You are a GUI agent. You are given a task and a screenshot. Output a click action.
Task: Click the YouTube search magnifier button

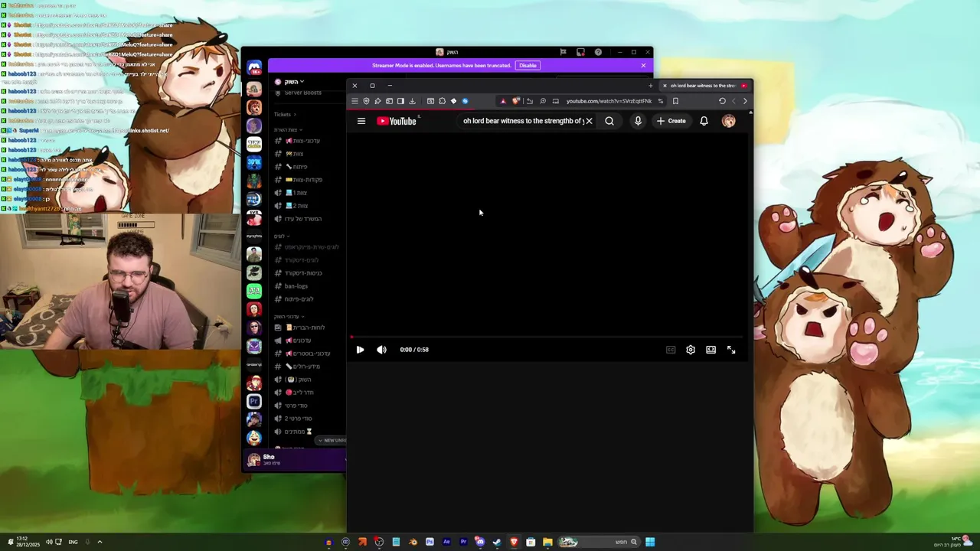point(609,121)
